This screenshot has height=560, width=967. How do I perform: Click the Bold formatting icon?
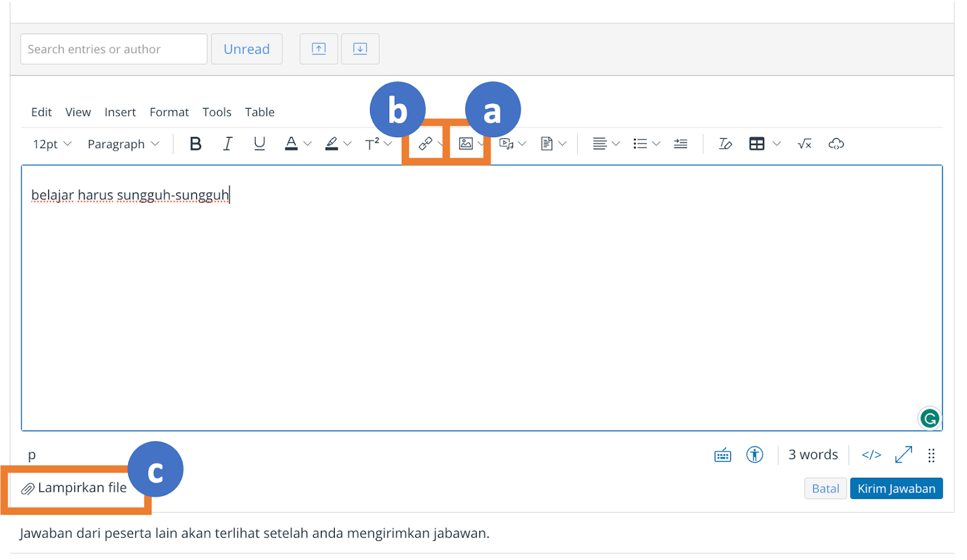coord(195,144)
